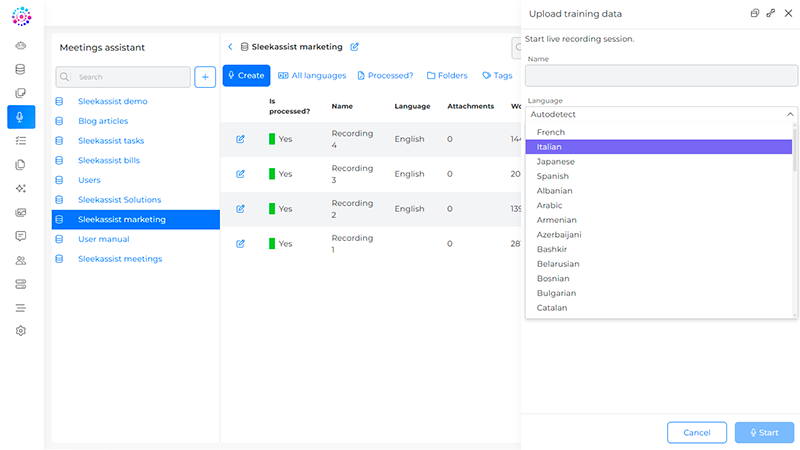Open the Tags filter
This screenshot has height=450, width=800.
click(x=497, y=76)
